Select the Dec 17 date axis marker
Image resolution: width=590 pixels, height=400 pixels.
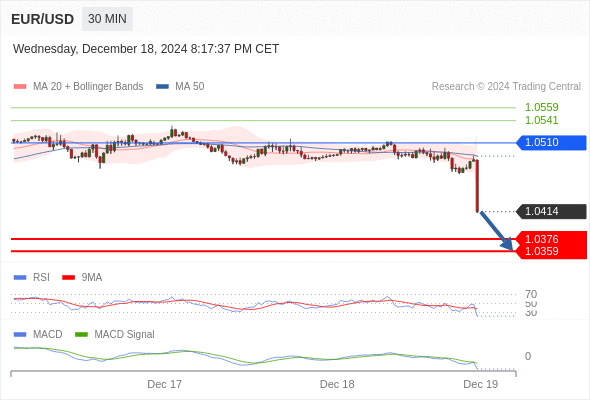[164, 384]
